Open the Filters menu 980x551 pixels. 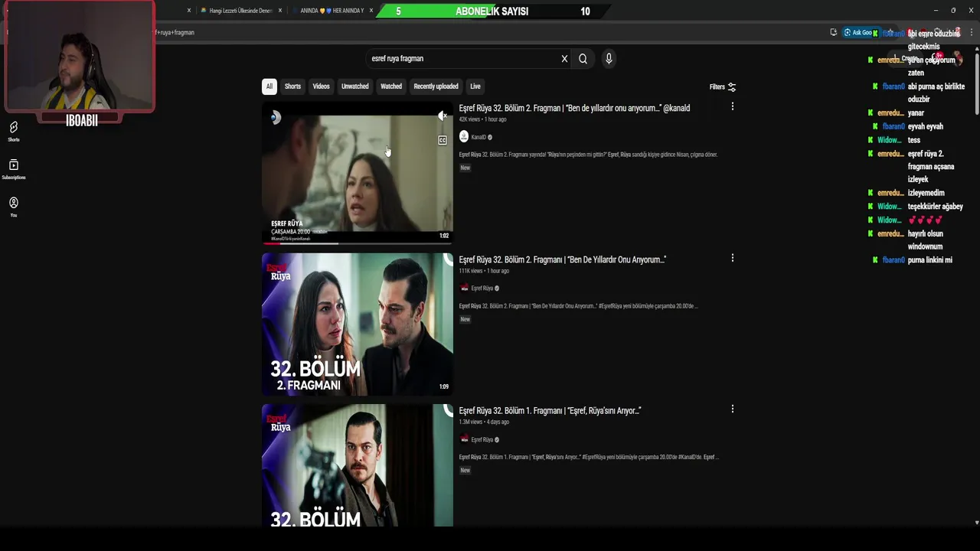[x=722, y=87]
